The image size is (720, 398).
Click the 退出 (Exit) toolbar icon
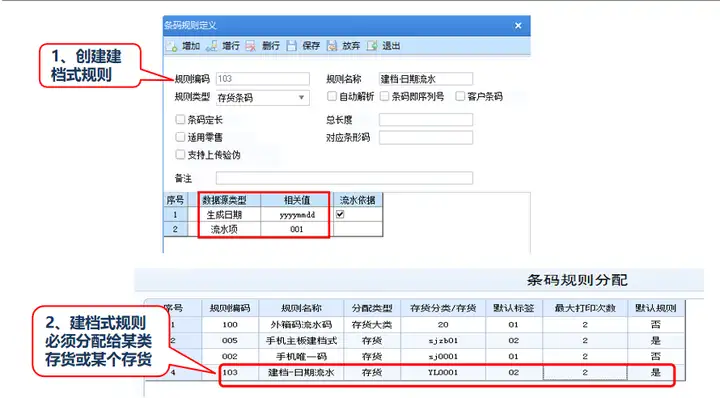click(x=372, y=46)
